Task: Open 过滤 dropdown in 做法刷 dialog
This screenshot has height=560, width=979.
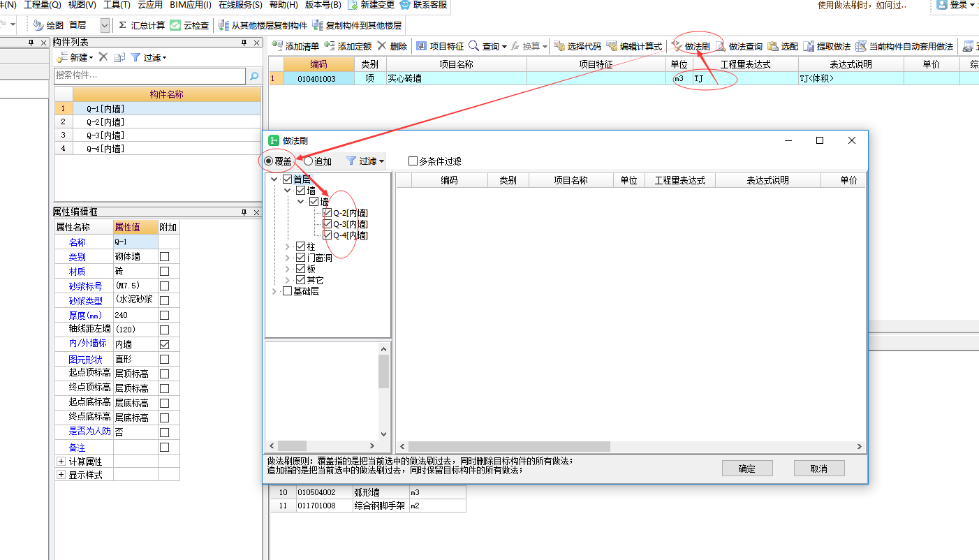Action: tap(365, 161)
